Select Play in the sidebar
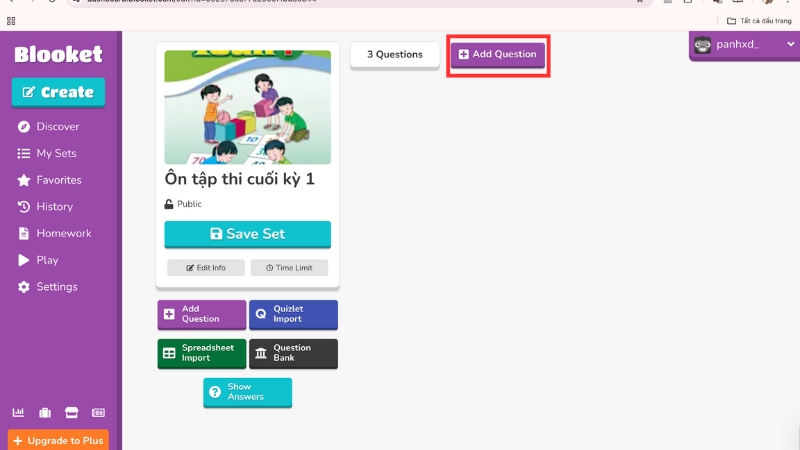Image resolution: width=800 pixels, height=450 pixels. tap(47, 260)
